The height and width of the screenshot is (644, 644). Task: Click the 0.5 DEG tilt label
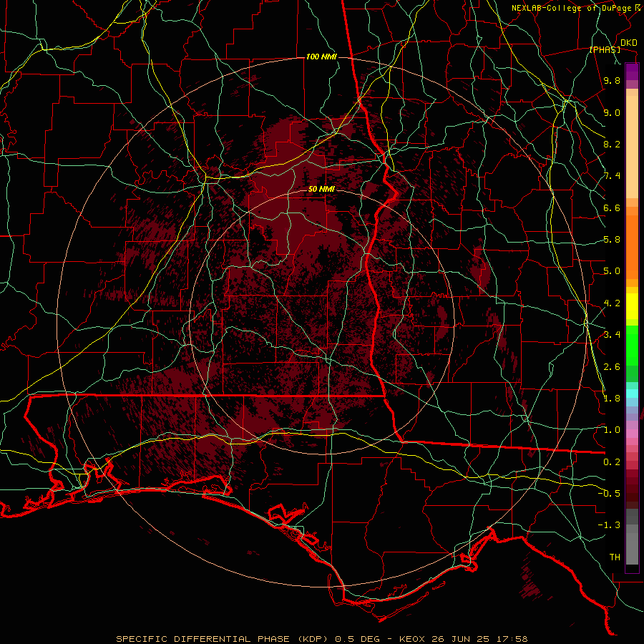point(358,639)
